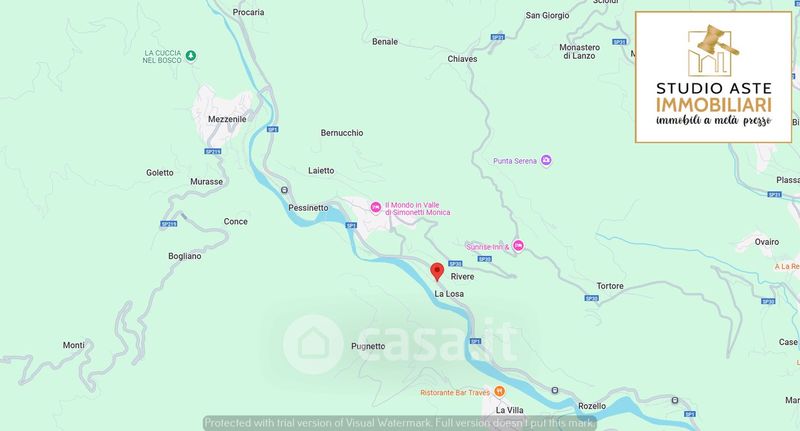Click the Pugnetto village label
The width and height of the screenshot is (800, 431).
coord(368,346)
